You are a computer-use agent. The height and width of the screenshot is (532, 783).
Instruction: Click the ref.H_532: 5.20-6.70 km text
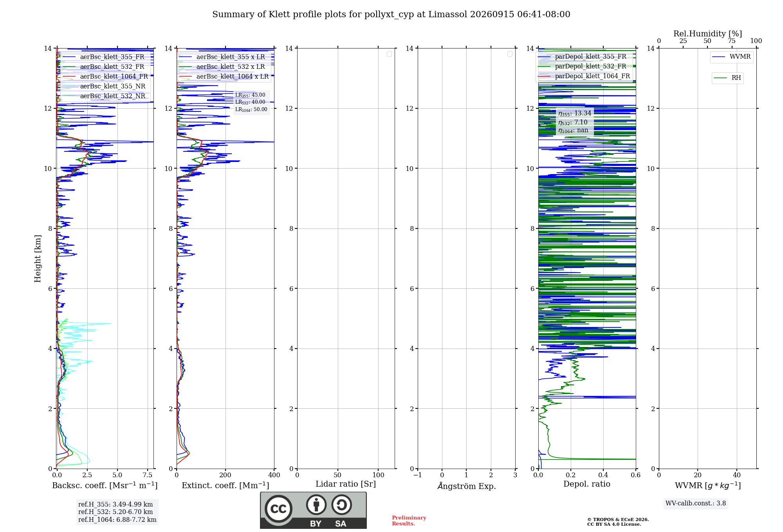click(115, 512)
